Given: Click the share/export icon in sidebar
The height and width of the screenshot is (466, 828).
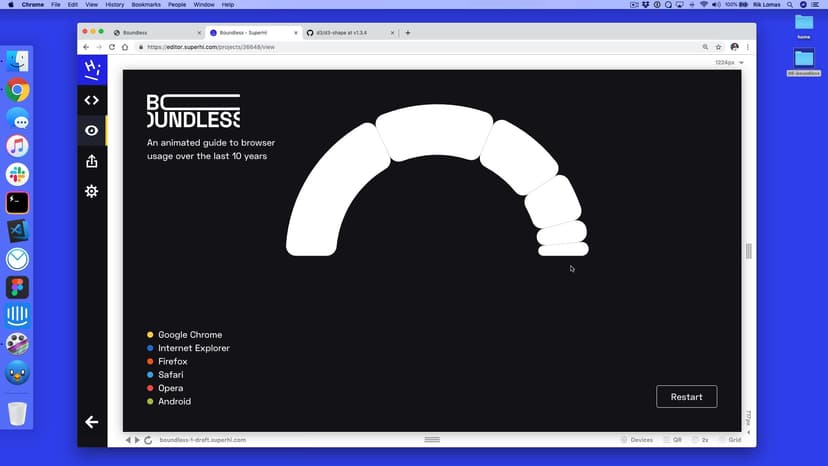Looking at the screenshot, I should click(91, 161).
